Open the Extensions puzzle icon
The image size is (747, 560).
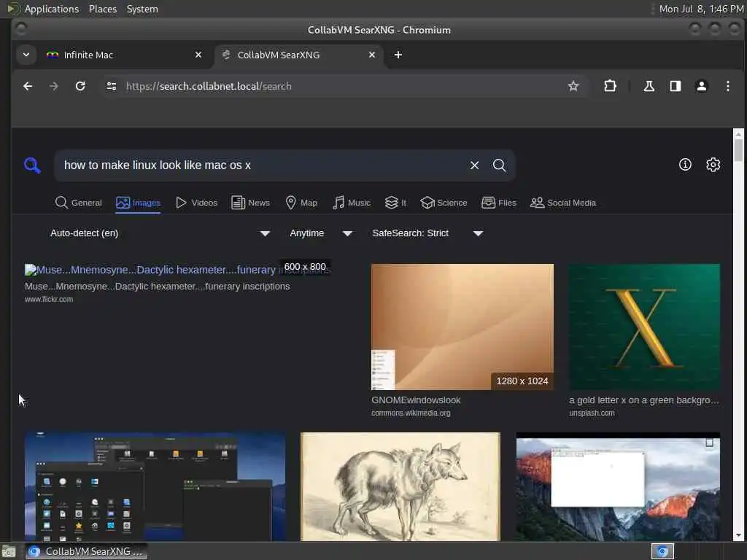coord(610,86)
